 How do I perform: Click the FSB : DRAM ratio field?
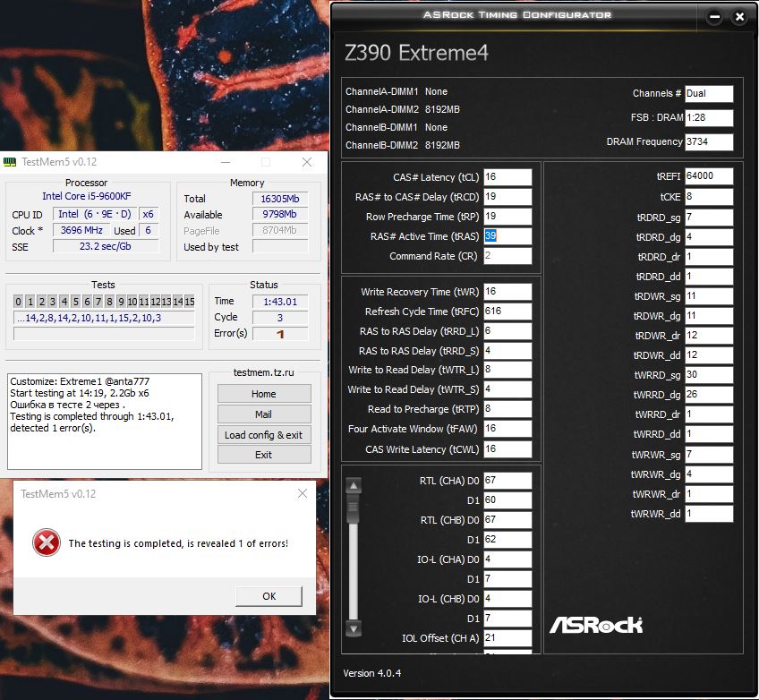709,117
